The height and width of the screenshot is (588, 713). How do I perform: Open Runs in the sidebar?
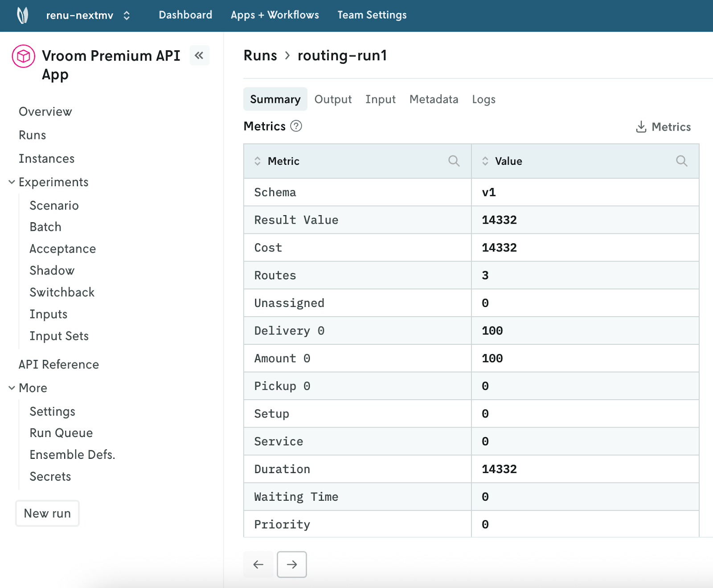(33, 135)
